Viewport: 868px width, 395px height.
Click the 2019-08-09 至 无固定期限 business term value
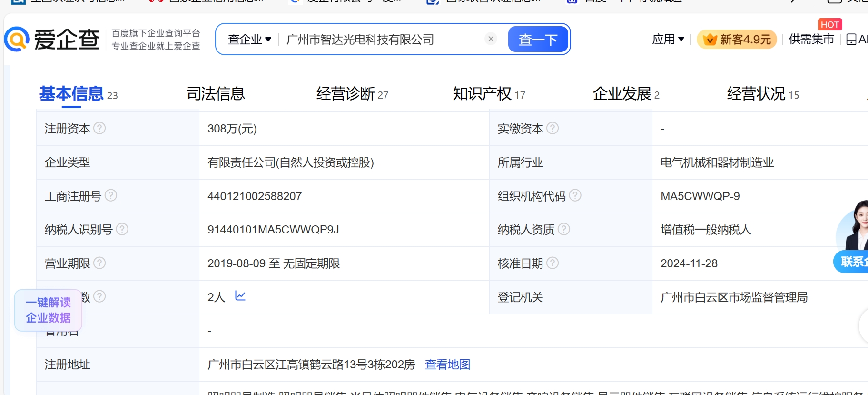click(274, 263)
